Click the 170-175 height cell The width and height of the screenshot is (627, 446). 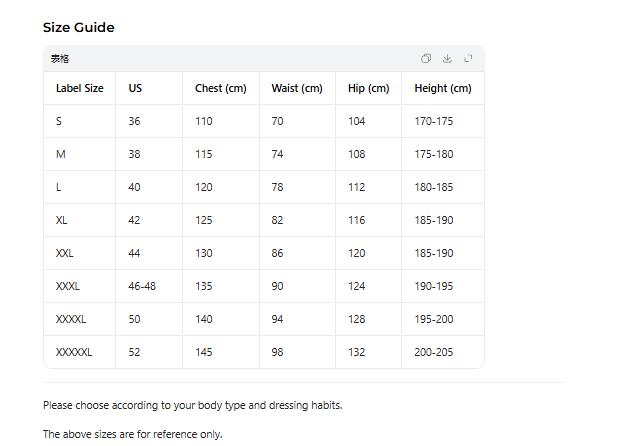(x=433, y=121)
